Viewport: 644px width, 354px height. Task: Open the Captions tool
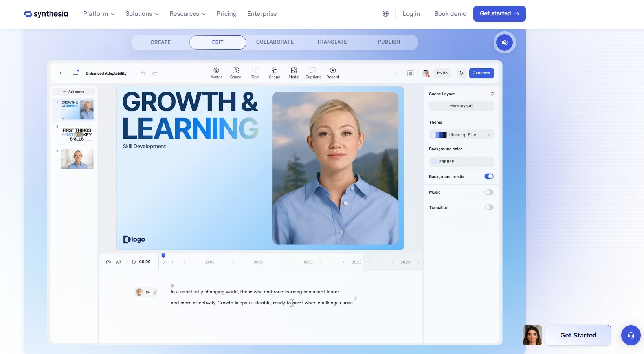(313, 73)
